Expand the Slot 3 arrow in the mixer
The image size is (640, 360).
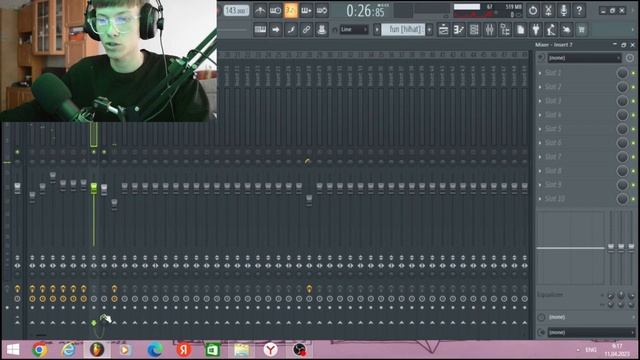pos(540,101)
